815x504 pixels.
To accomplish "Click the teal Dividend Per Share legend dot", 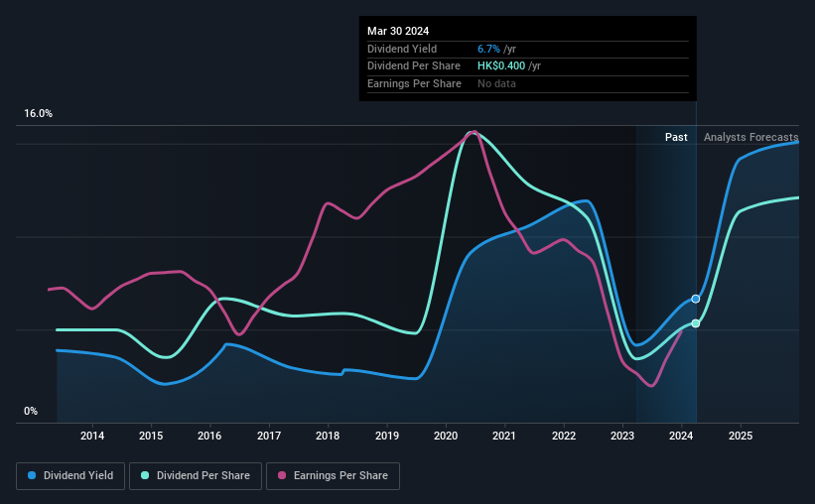I will 145,475.
